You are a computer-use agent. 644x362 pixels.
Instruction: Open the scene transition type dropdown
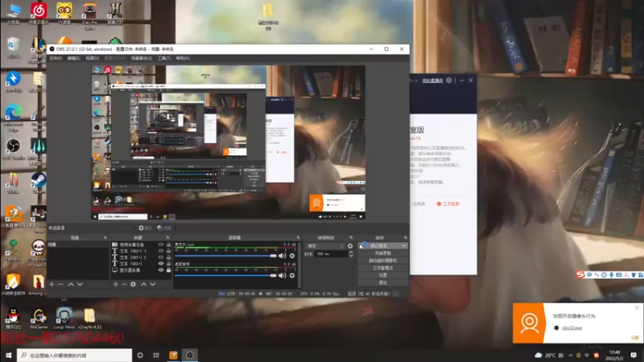pyautogui.click(x=325, y=246)
